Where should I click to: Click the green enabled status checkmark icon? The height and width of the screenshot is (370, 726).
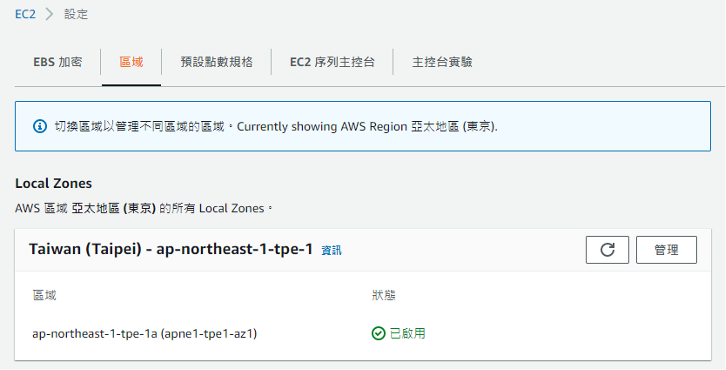[378, 333]
